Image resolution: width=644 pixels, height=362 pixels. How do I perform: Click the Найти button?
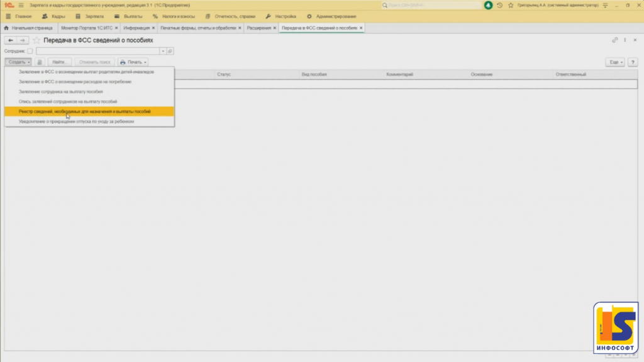tap(59, 62)
